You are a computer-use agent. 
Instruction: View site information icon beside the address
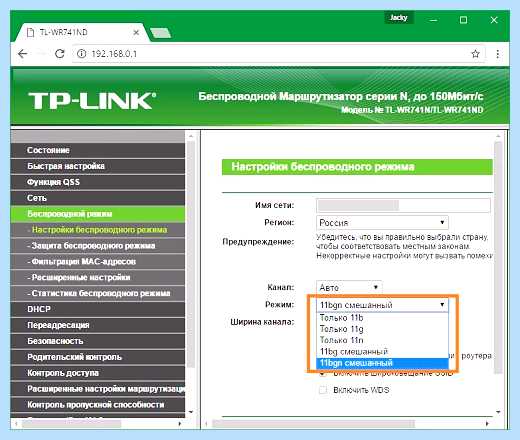[x=82, y=54]
